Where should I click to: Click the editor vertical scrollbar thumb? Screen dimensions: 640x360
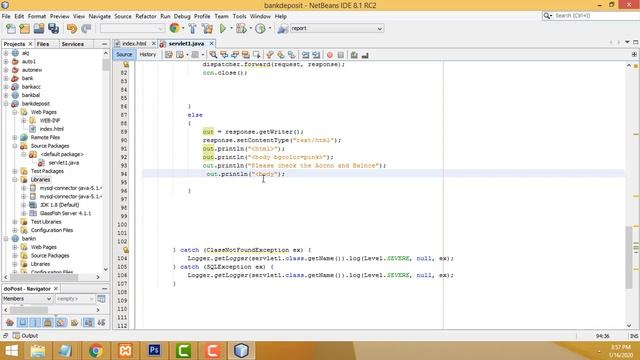pyautogui.click(x=629, y=257)
